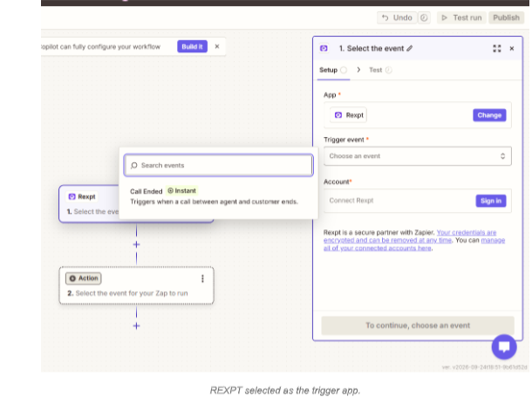Click the up-down arrows in event dropdown

click(502, 156)
